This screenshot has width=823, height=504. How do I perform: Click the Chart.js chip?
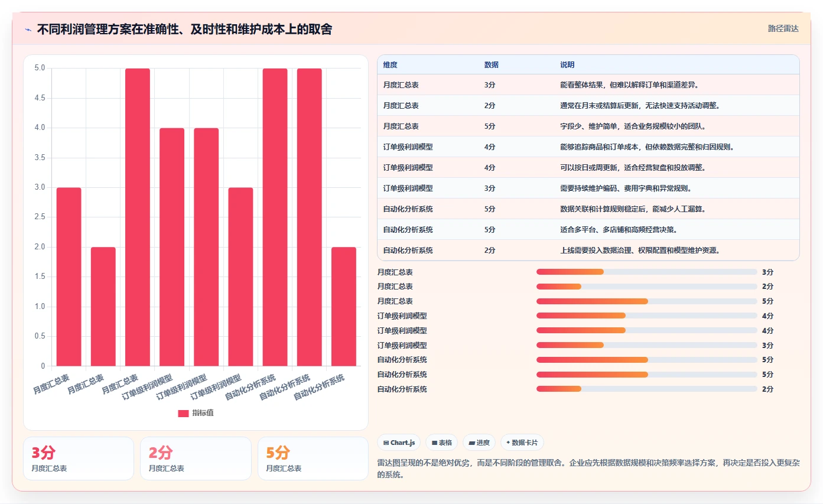pyautogui.click(x=399, y=443)
